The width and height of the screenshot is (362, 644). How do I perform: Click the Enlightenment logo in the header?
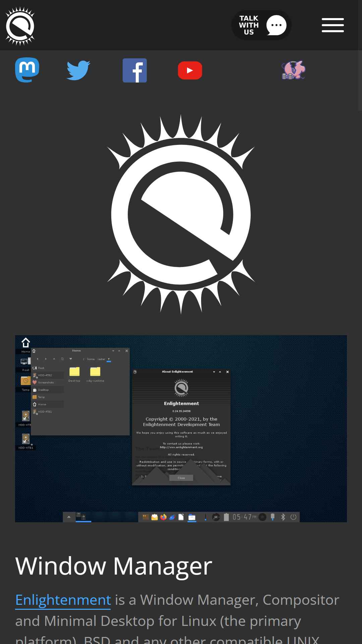coord(20,25)
